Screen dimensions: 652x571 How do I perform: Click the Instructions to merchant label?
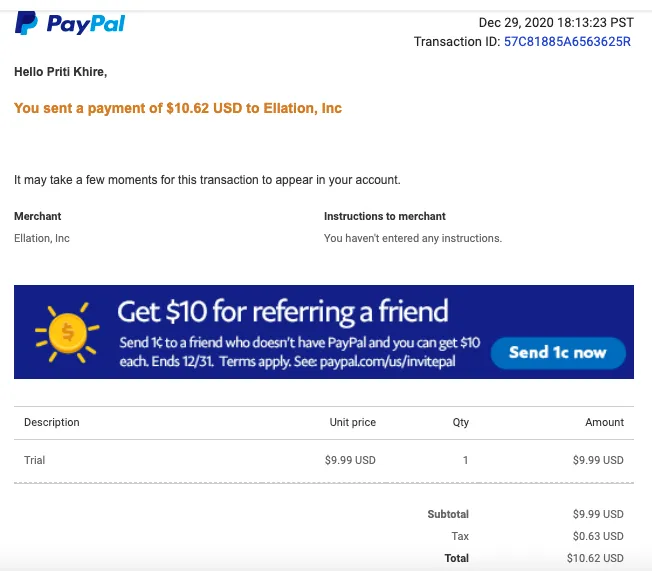[385, 216]
